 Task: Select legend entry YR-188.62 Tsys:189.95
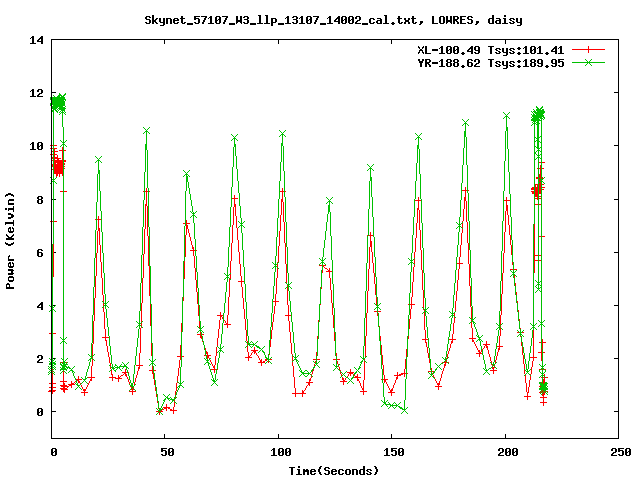click(x=491, y=63)
